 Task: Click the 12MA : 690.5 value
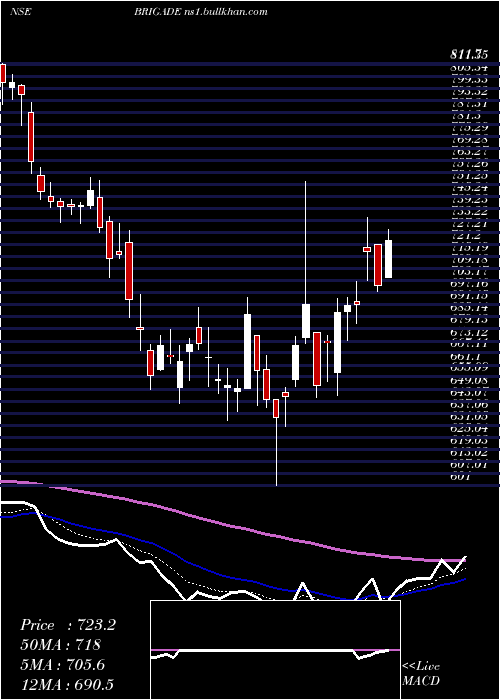(67, 685)
